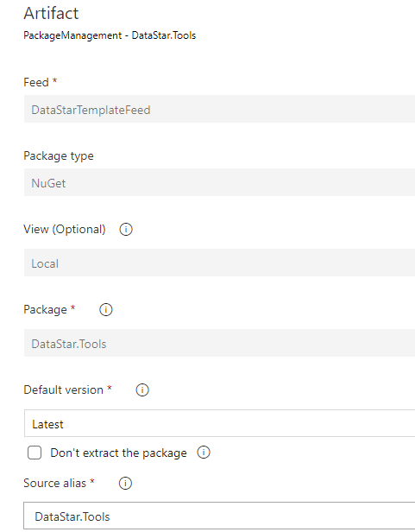Show the Default version info icon details
The width and height of the screenshot is (415, 532).
pyautogui.click(x=142, y=389)
